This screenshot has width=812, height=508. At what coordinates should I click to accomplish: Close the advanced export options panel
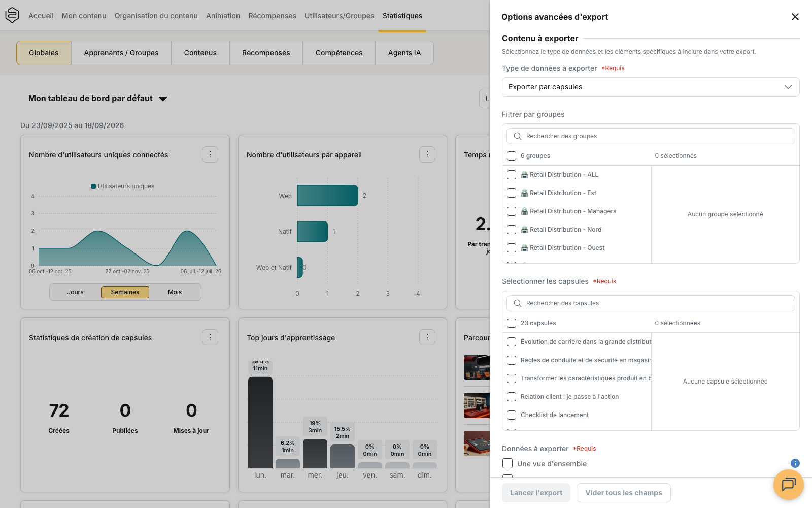(x=795, y=17)
